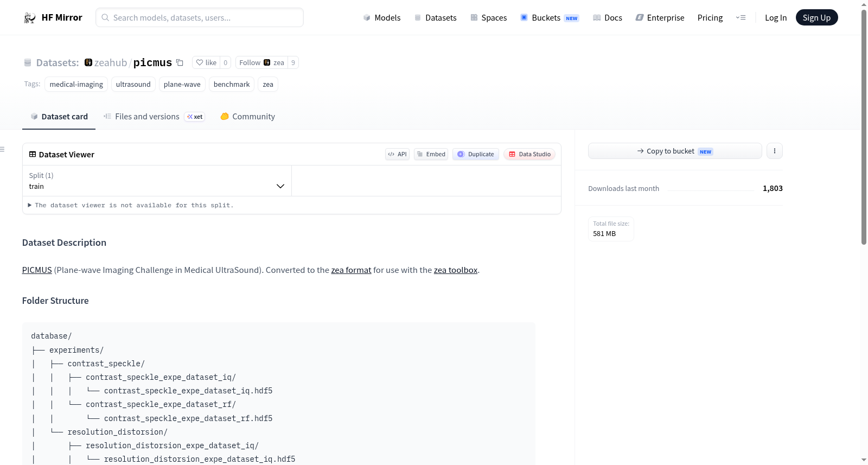The height and width of the screenshot is (465, 868).
Task: Switch to Files and versions tab
Action: [154, 117]
